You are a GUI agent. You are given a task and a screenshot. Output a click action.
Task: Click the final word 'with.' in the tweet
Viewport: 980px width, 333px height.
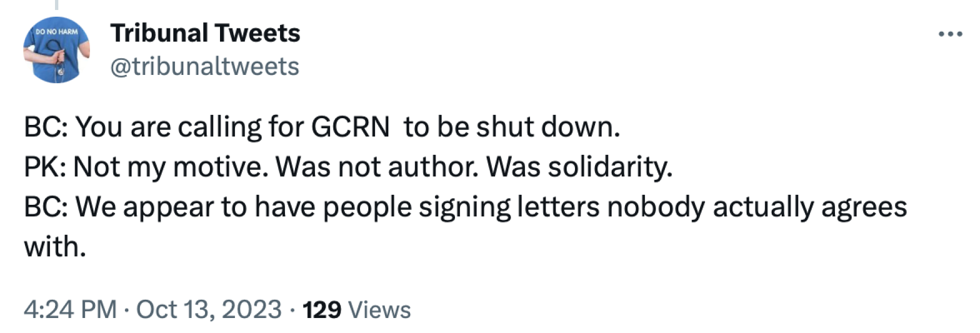(x=54, y=247)
